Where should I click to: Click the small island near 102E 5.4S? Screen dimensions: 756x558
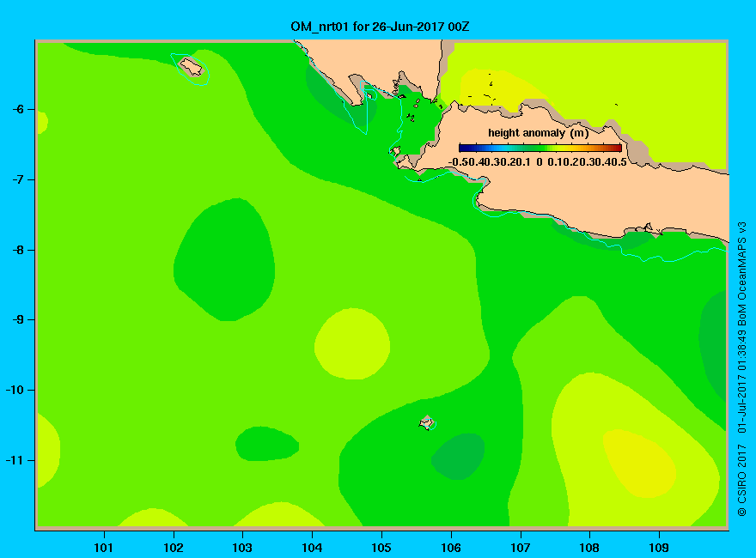click(x=191, y=66)
